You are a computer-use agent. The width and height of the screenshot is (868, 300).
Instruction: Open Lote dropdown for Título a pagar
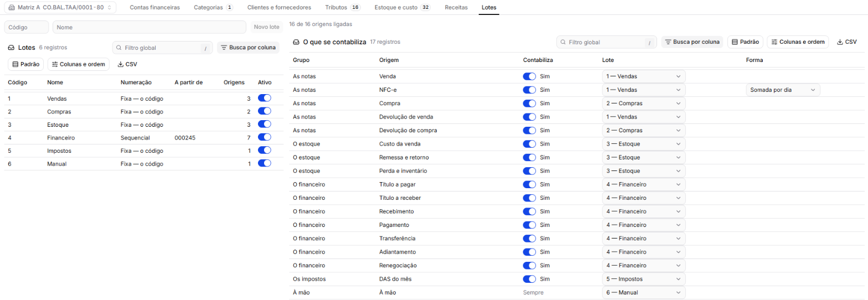pyautogui.click(x=644, y=184)
